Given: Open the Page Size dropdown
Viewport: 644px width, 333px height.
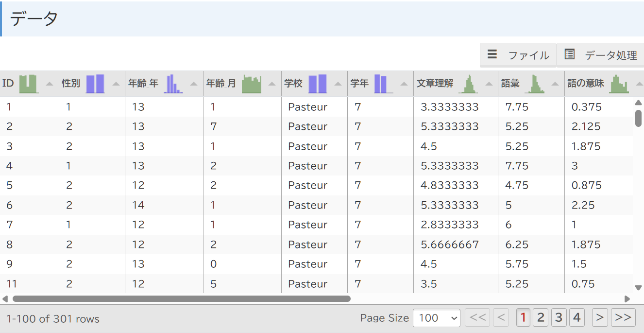Looking at the screenshot, I should pyautogui.click(x=436, y=318).
